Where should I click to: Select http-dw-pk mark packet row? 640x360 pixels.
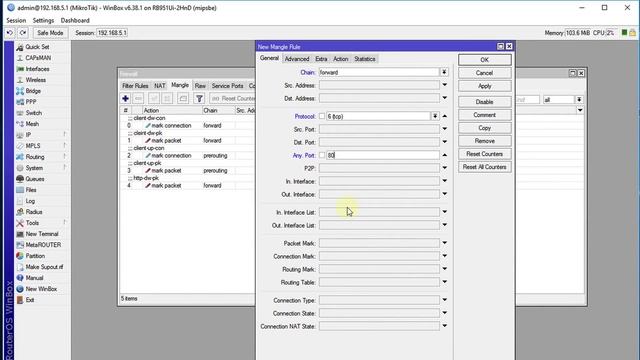coord(188,185)
